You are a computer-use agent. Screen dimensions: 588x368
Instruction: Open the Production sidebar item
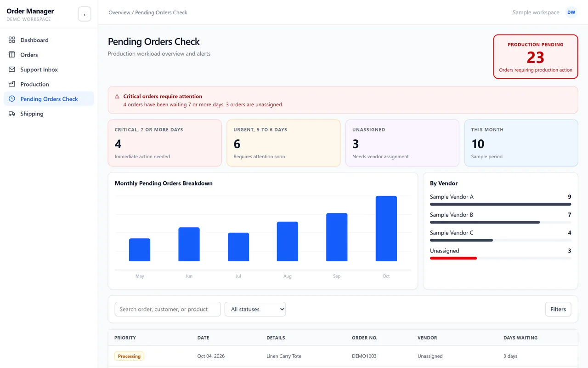49,84
